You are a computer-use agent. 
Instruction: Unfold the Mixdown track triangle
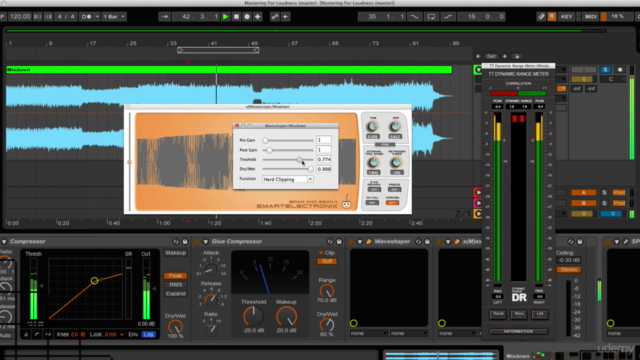[x=478, y=70]
